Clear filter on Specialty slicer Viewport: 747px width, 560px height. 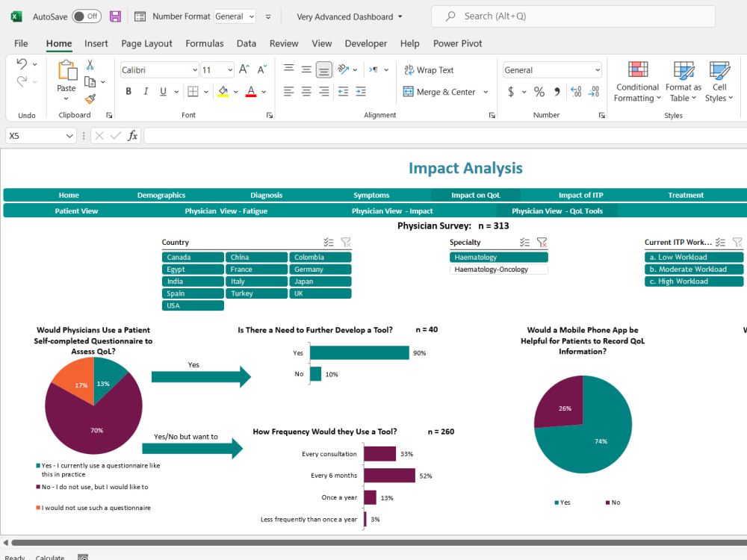tap(542, 243)
